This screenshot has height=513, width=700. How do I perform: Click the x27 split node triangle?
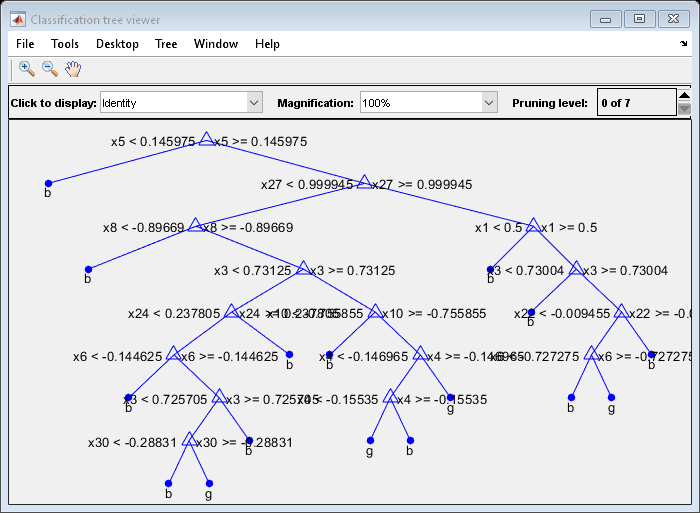(364, 182)
